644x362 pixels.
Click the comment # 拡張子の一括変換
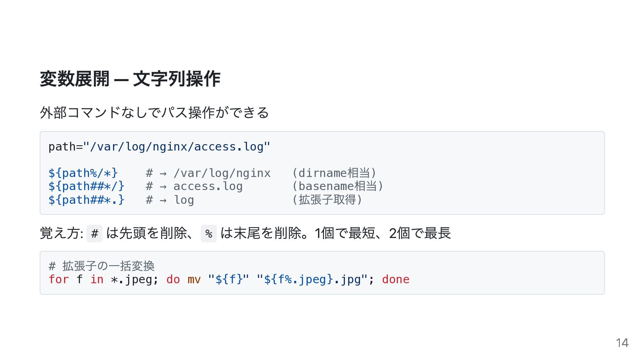tap(102, 266)
